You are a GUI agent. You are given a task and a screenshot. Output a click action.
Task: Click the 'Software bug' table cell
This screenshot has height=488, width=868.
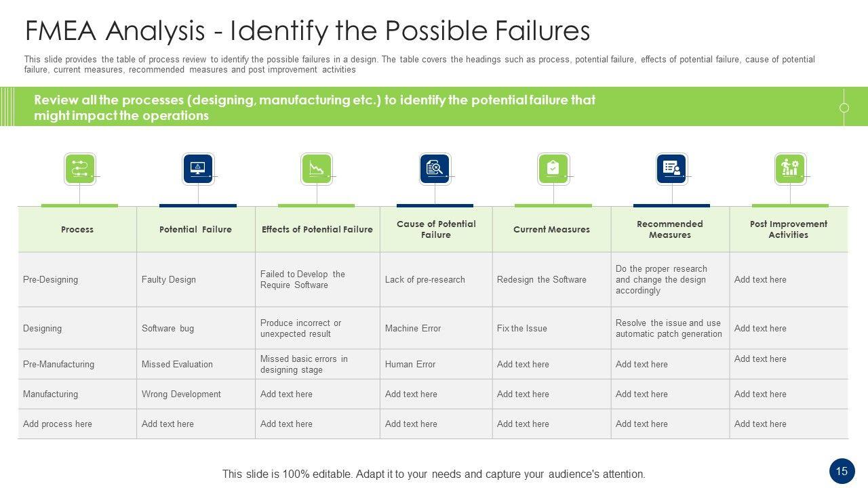[x=167, y=329]
